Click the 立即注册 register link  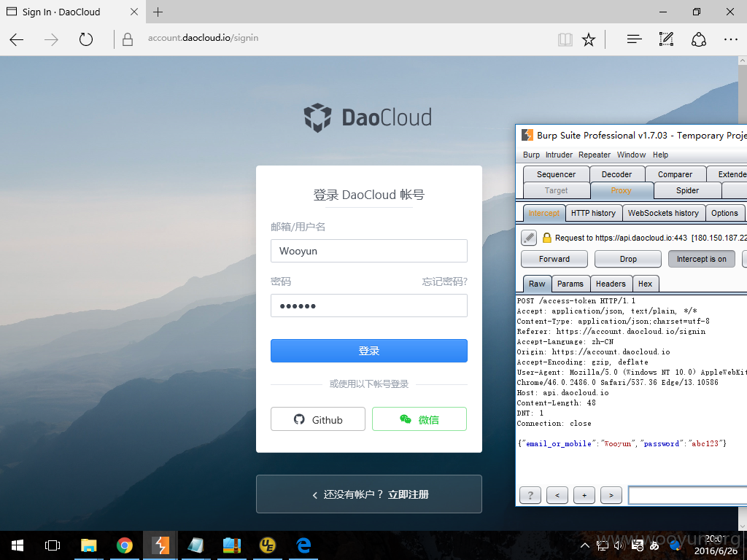point(409,495)
